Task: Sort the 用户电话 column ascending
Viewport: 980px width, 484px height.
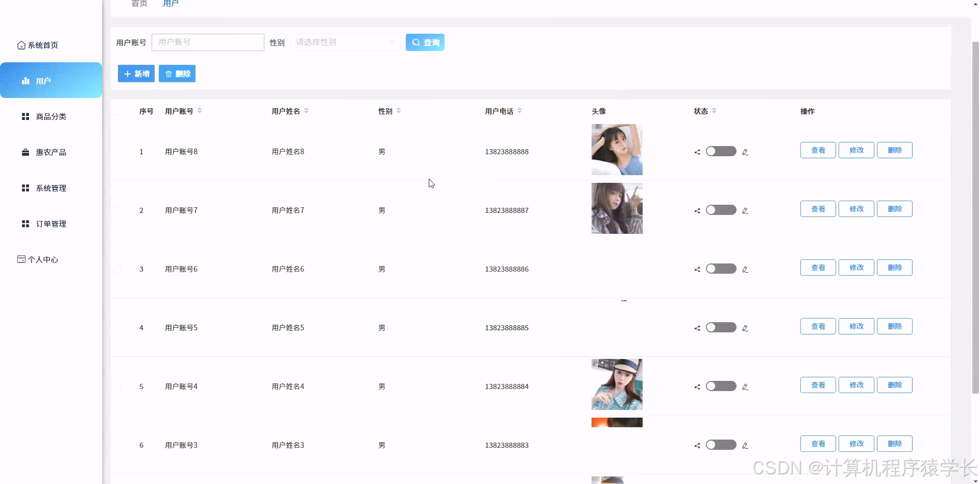Action: tap(520, 108)
